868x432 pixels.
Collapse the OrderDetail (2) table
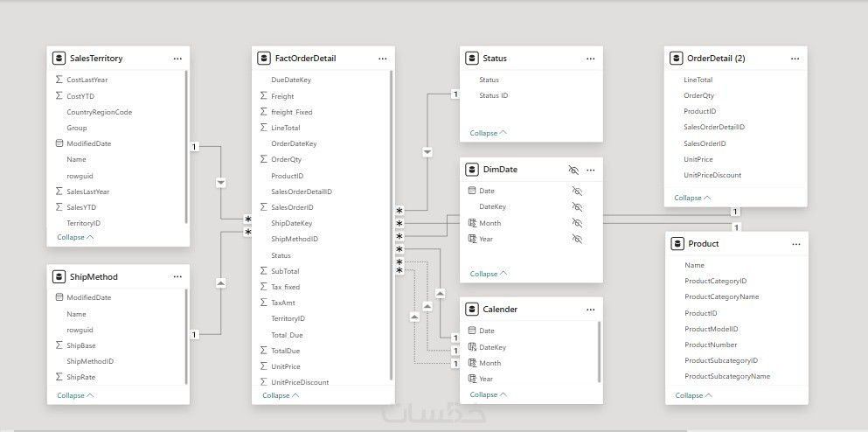693,198
